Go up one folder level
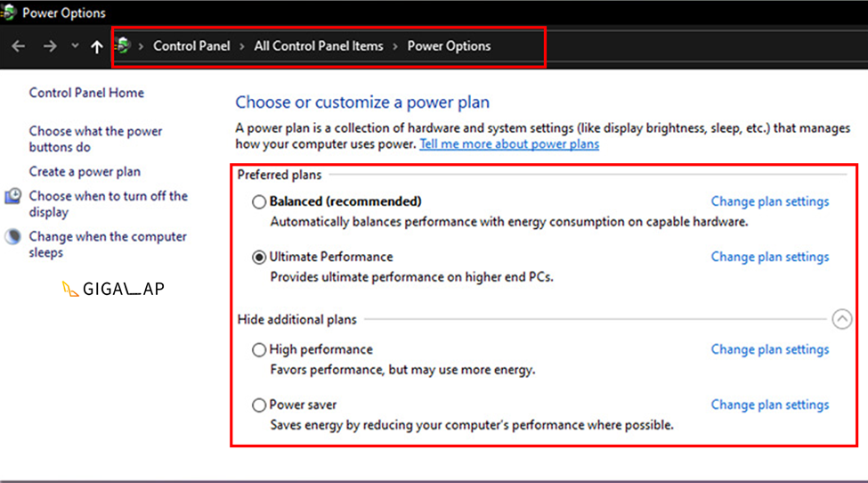The image size is (868, 483). (x=97, y=46)
